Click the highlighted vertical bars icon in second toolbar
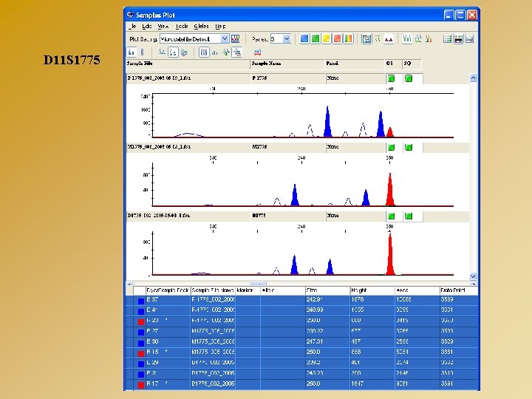The width and height of the screenshot is (532, 399). point(204,52)
